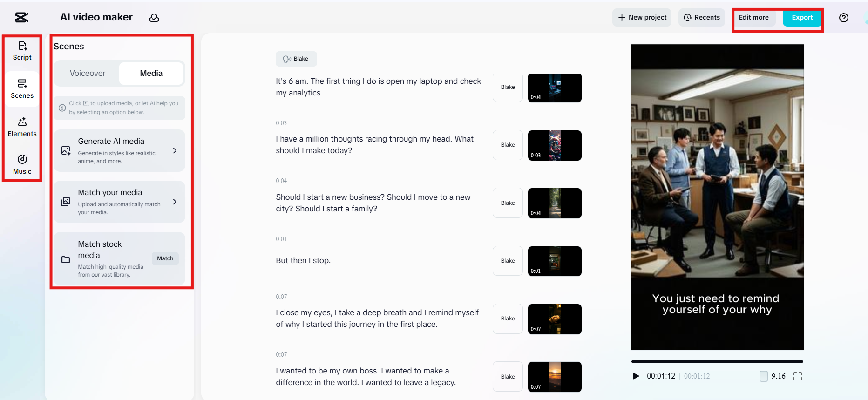The image size is (868, 400).
Task: Click the Match your media icon
Action: tap(66, 202)
